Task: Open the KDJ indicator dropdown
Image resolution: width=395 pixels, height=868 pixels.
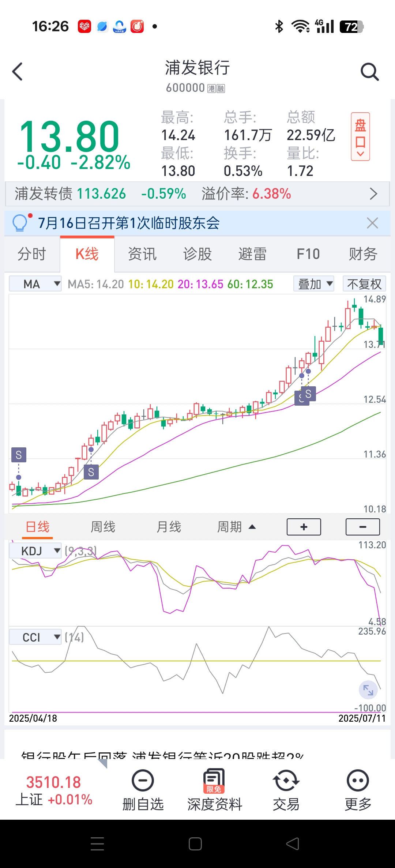Action: (x=35, y=551)
